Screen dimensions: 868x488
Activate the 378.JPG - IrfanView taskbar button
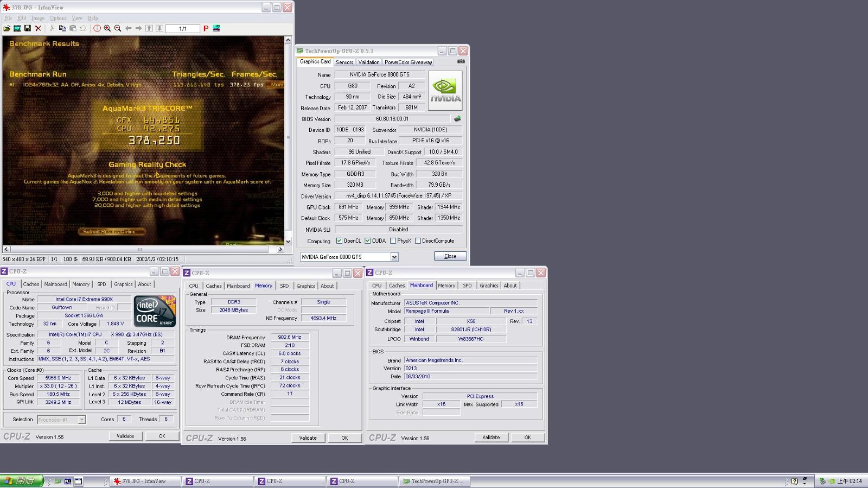[145, 481]
